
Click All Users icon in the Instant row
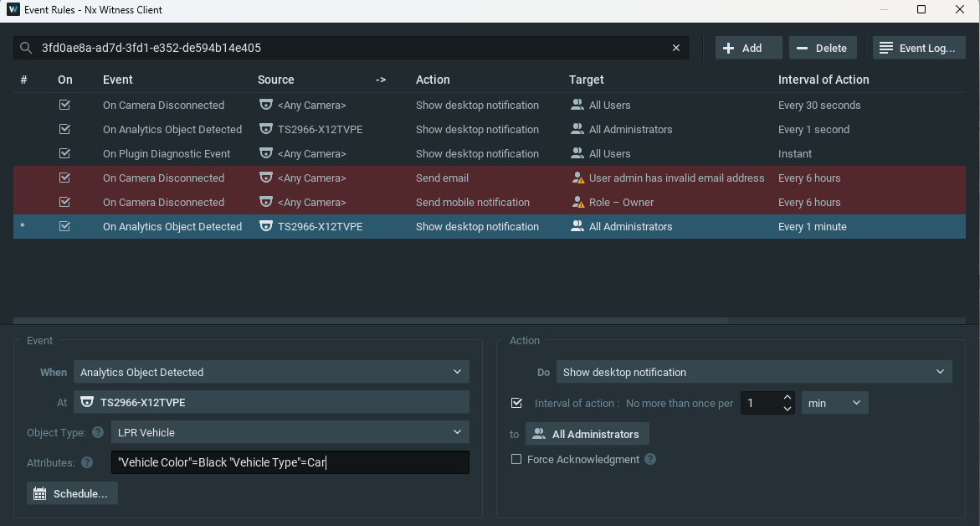(x=577, y=154)
